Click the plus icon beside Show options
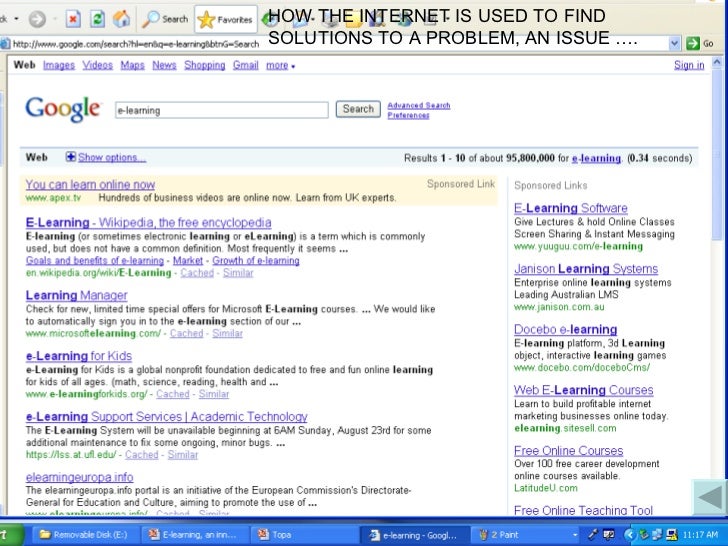 [x=71, y=157]
